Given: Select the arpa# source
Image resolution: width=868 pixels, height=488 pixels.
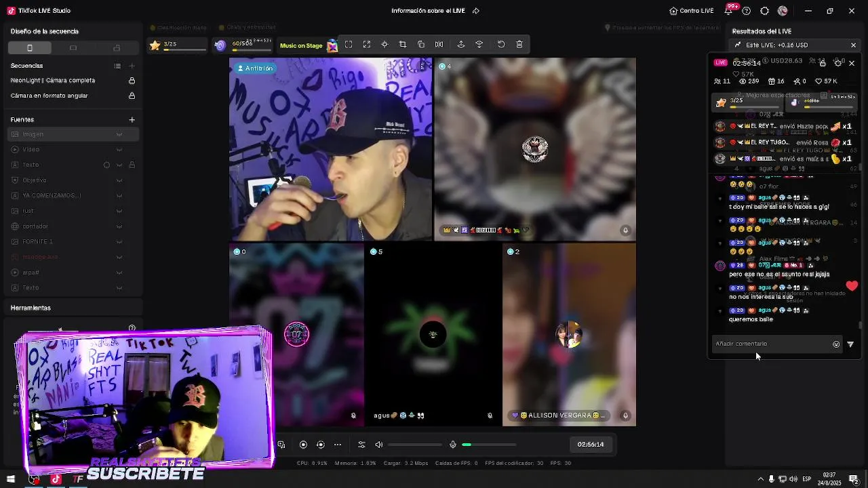Looking at the screenshot, I should pyautogui.click(x=73, y=272).
